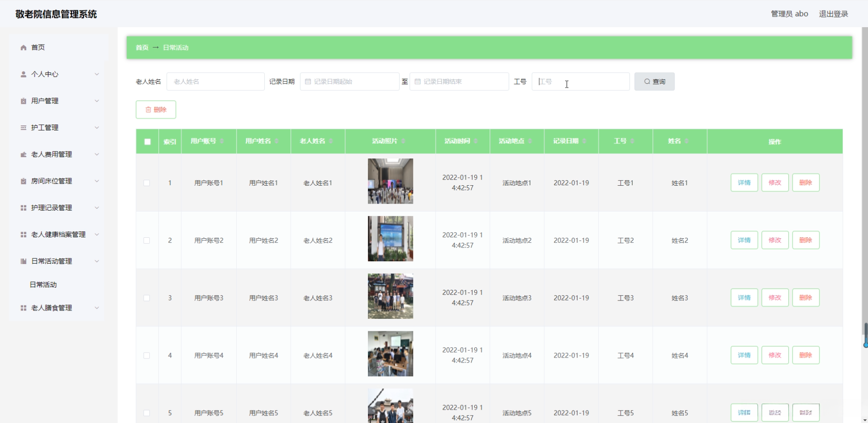Click calendar icon in 记录日期起始 field
868x423 pixels.
tap(308, 82)
